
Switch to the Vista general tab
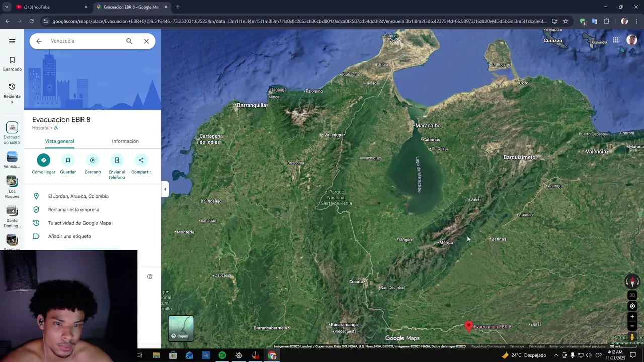[60, 141]
